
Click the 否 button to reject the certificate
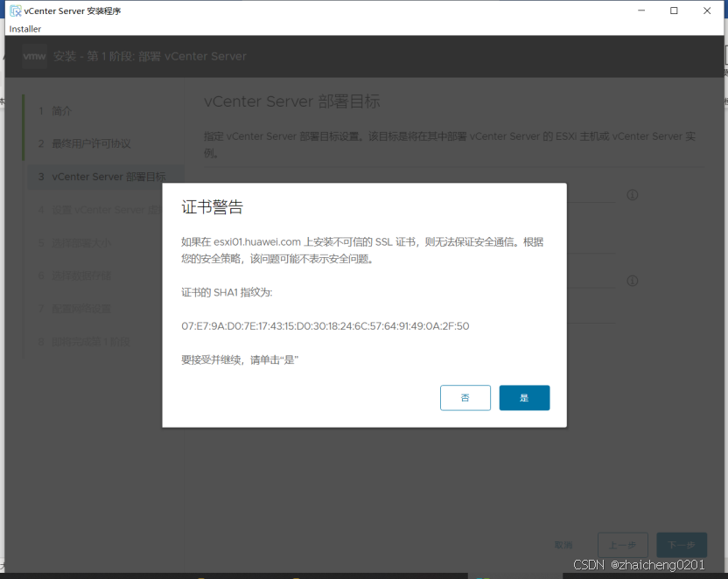[465, 398]
